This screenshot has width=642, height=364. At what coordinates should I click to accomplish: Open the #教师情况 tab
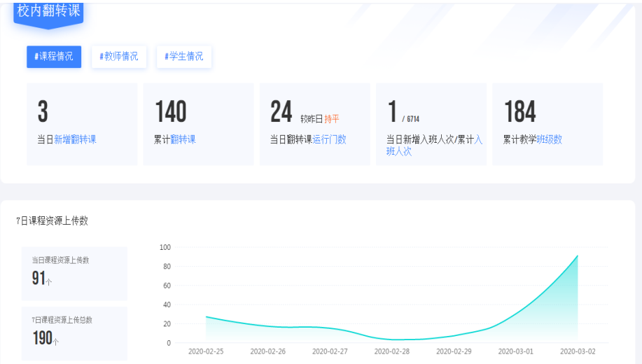click(119, 57)
